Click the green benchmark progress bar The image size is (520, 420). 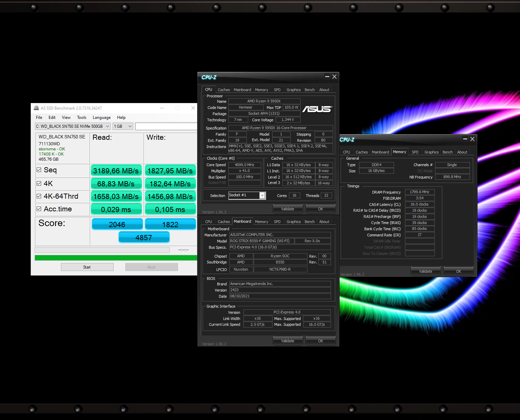coord(116,258)
